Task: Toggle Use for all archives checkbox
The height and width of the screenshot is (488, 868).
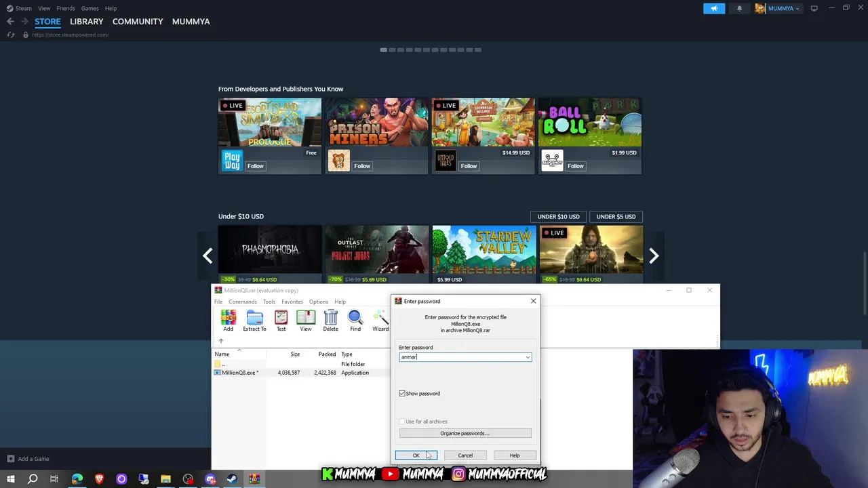Action: click(402, 422)
